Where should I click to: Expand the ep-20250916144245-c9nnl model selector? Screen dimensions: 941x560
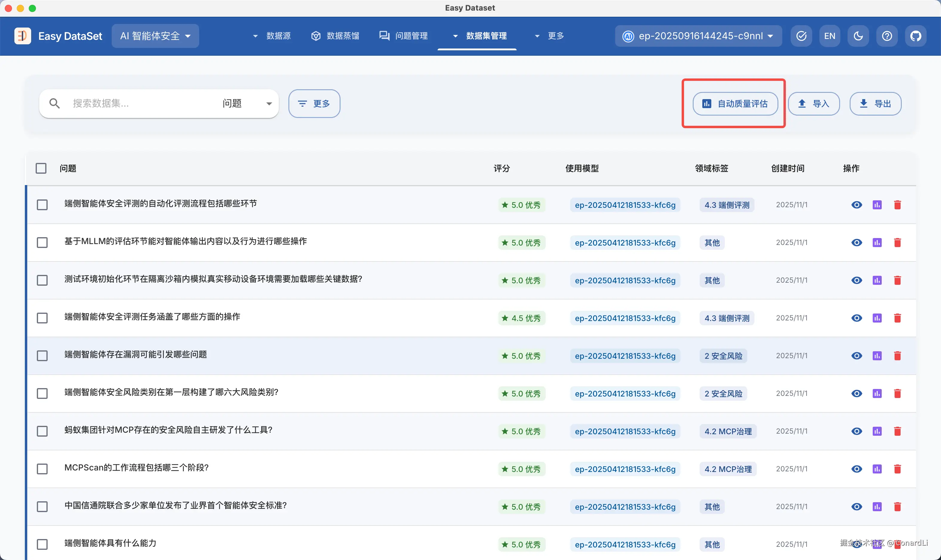[x=698, y=36]
